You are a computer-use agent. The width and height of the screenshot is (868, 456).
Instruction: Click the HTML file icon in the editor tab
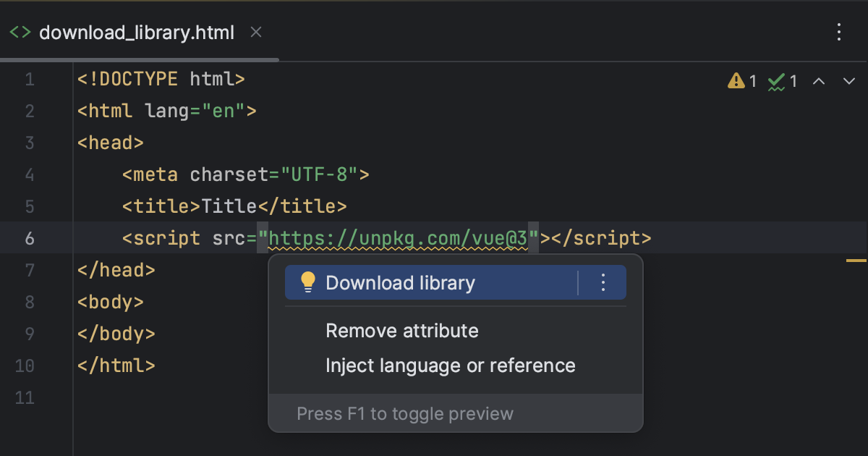click(x=20, y=31)
